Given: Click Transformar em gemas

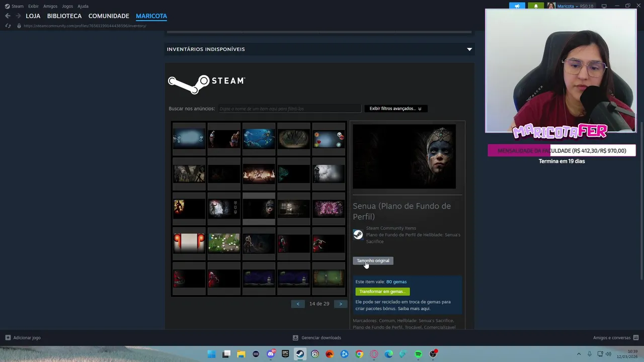Looking at the screenshot, I should pyautogui.click(x=382, y=292).
